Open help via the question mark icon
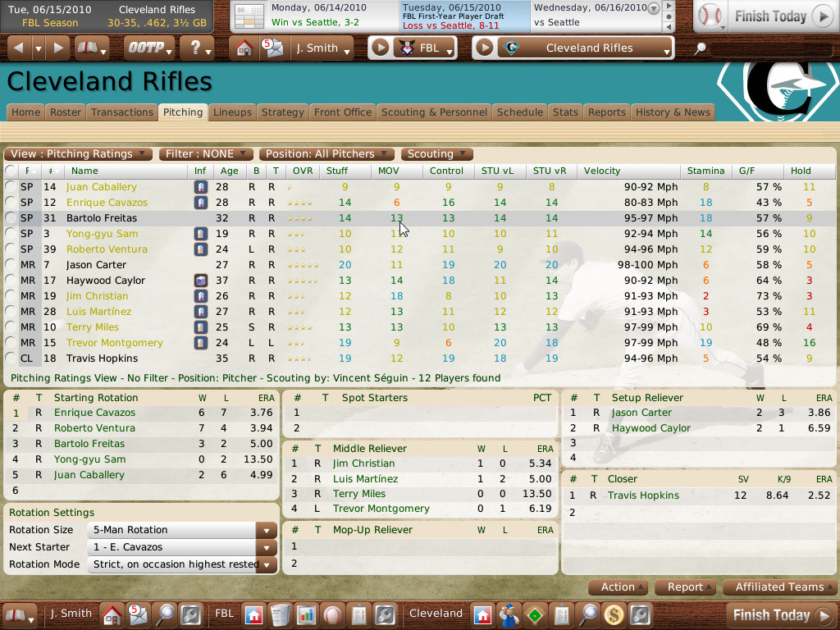 [x=195, y=48]
